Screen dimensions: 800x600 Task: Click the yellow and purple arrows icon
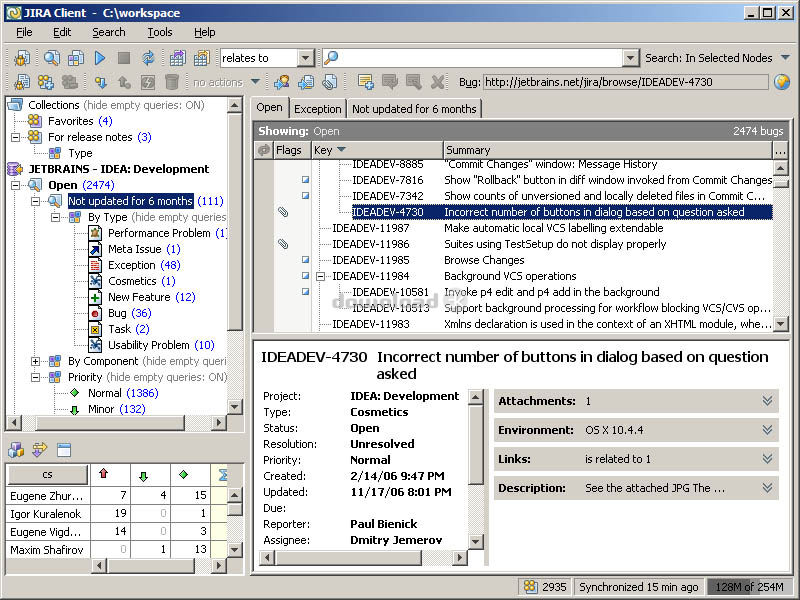point(39,449)
